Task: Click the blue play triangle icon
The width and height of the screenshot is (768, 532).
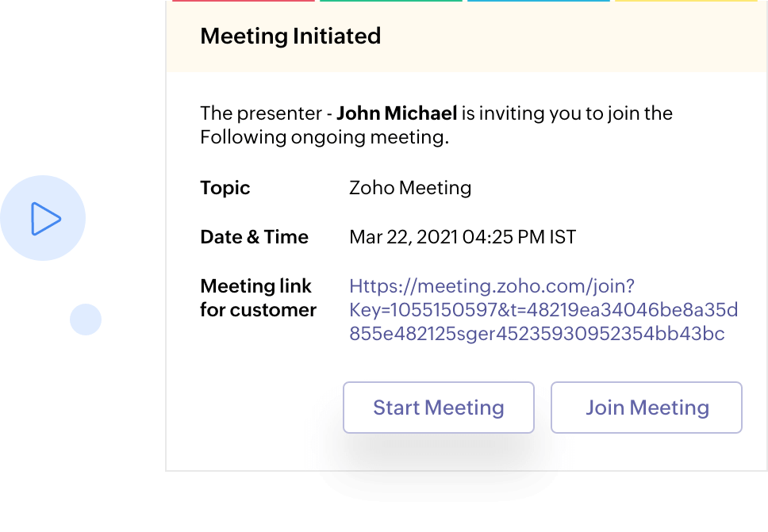Action: 45,219
